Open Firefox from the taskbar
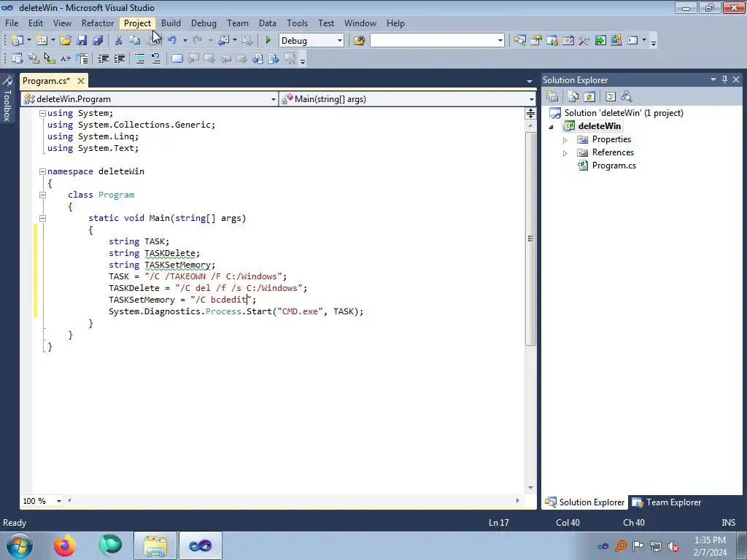The image size is (747, 560). pyautogui.click(x=65, y=545)
